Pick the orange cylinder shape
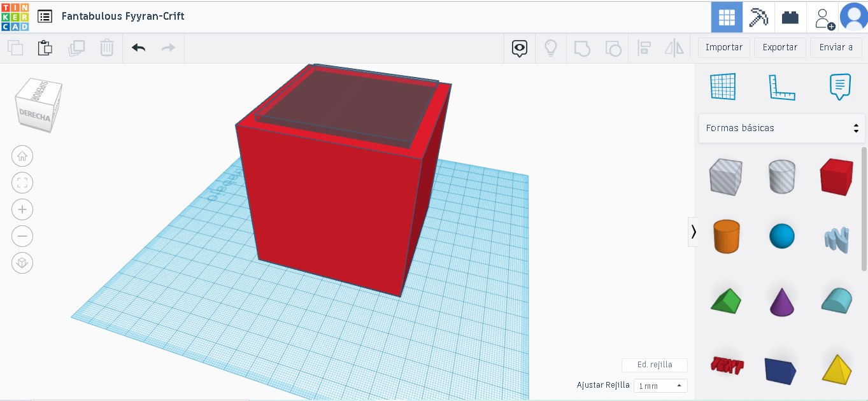Screen dimensions: 868x401 tap(726, 236)
